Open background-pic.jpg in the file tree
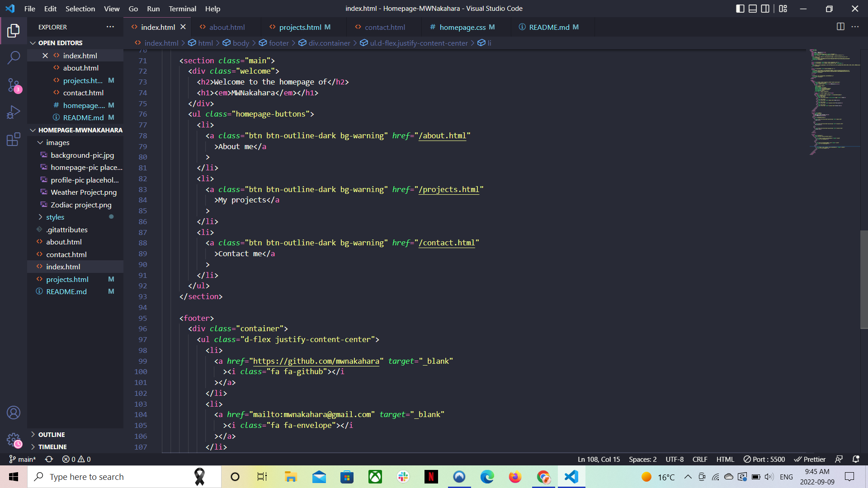 (82, 155)
